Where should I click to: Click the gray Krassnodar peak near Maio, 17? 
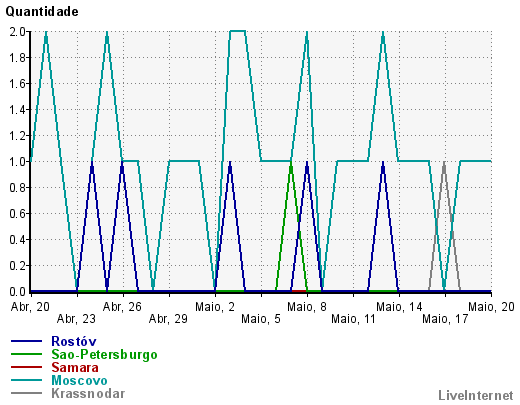point(444,163)
